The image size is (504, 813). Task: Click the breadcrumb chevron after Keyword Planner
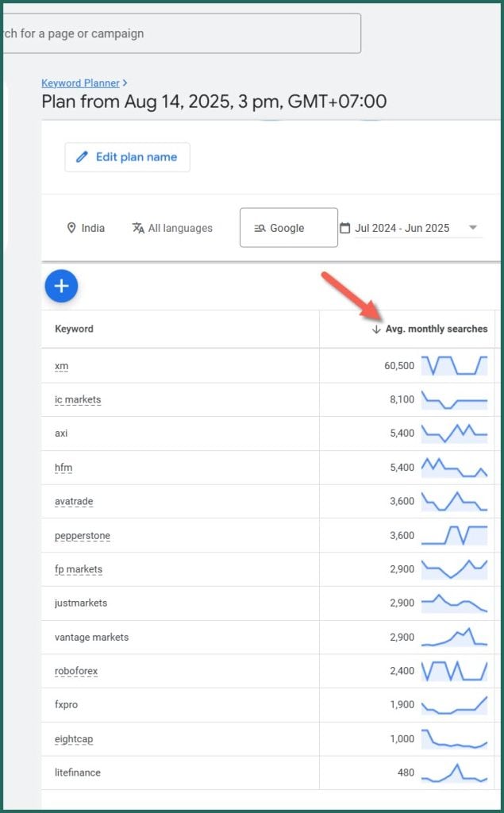point(125,83)
